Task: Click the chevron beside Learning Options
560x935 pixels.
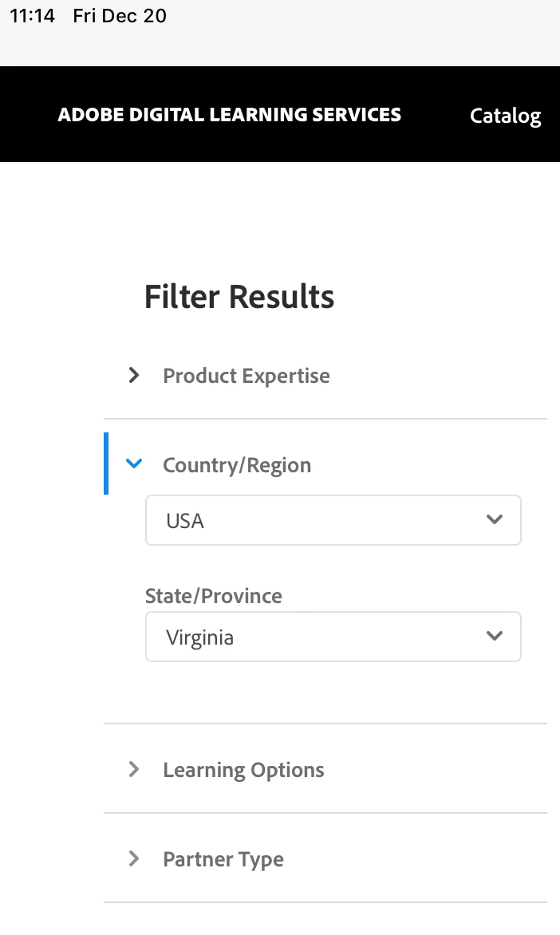Action: click(x=134, y=769)
